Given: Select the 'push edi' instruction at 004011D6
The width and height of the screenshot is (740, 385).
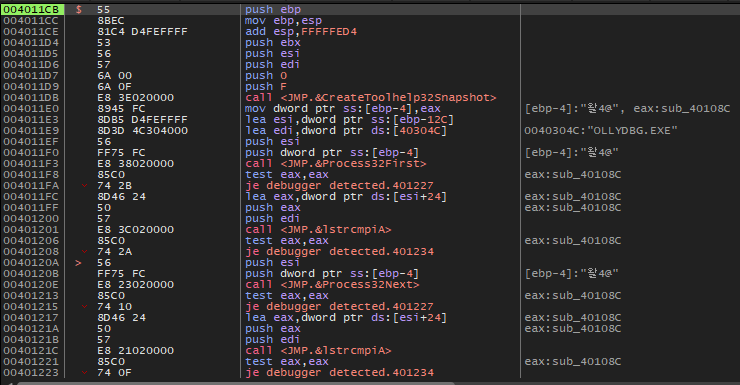Looking at the screenshot, I should pos(272,65).
